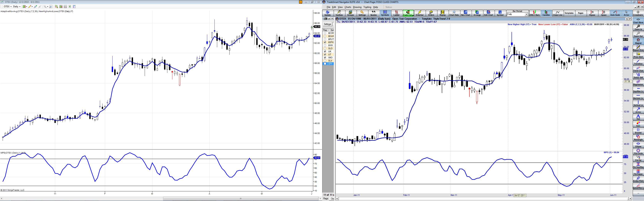Check the SLV symbol flag
This screenshot has width=644, height=201.
point(325,61)
